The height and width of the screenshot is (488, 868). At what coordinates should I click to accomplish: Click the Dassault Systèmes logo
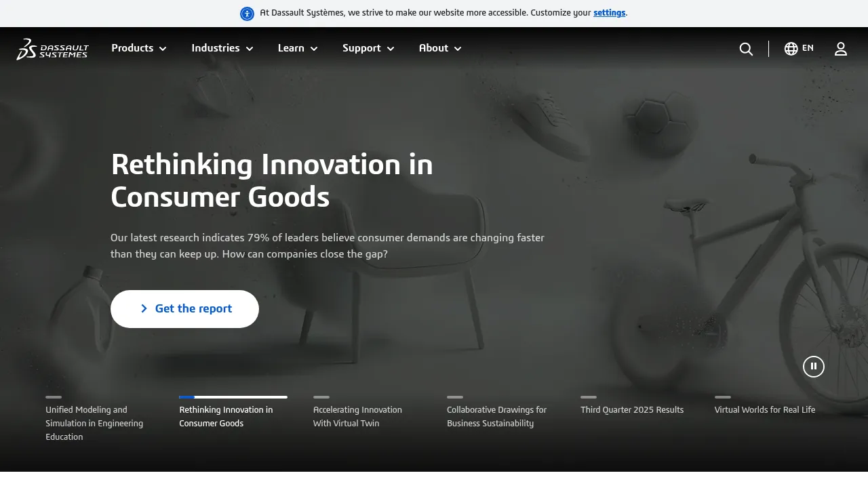52,49
